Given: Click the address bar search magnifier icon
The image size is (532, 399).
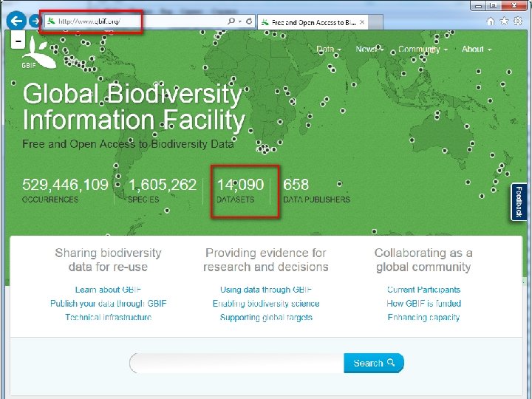Looking at the screenshot, I should pos(231,21).
